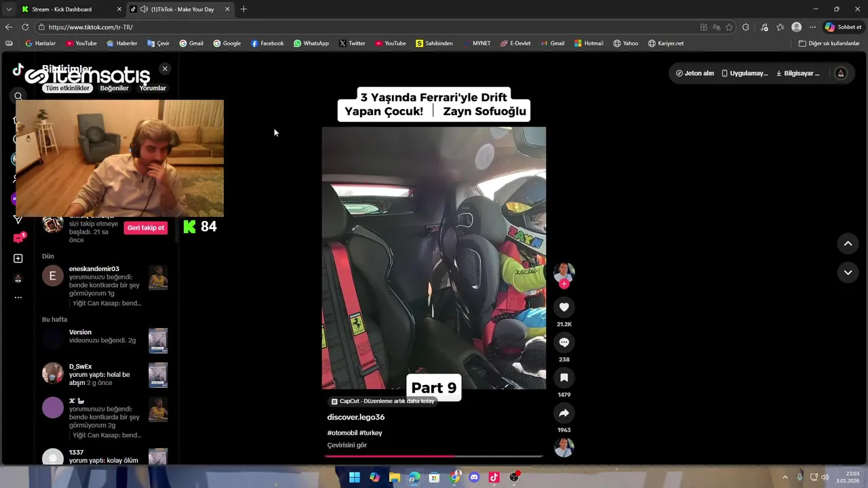This screenshot has height=488, width=868.
Task: Open the media control music-note icon in the toolbar
Action: point(765,27)
